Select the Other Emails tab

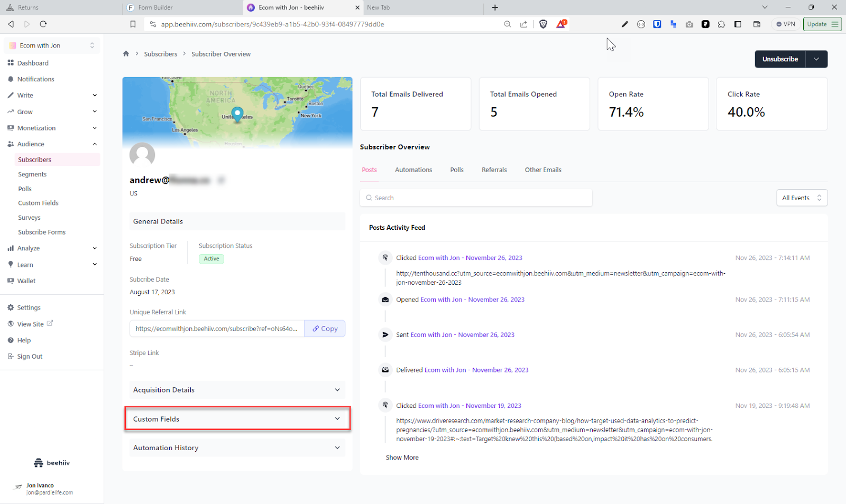point(543,170)
